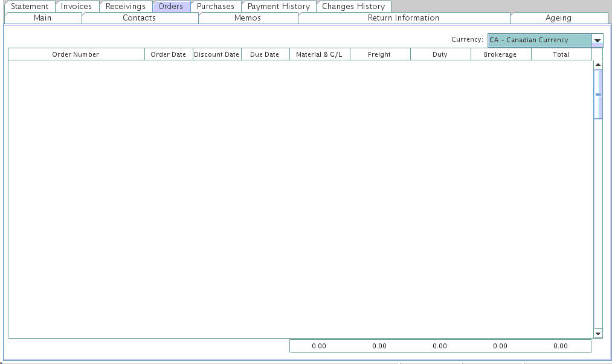Image resolution: width=612 pixels, height=364 pixels.
Task: Click the CA - Canadian Currency field
Action: coord(538,40)
